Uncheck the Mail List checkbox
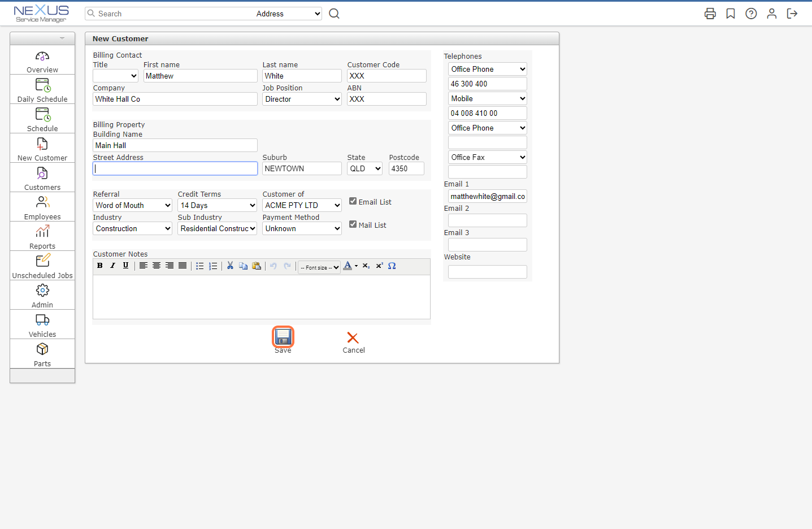The width and height of the screenshot is (812, 529). pos(353,224)
